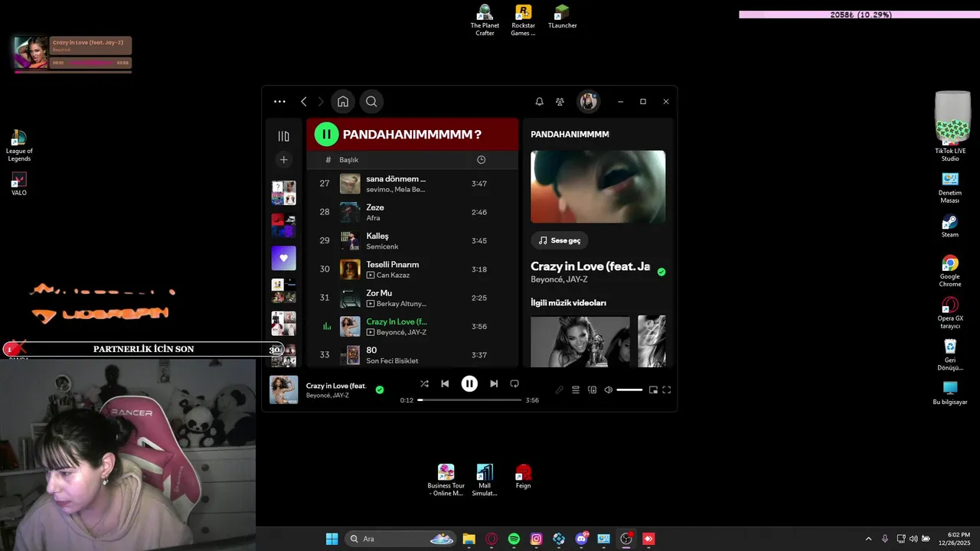Image resolution: width=980 pixels, height=551 pixels.
Task: Open The Planet Crafter shortcut
Action: click(x=485, y=20)
